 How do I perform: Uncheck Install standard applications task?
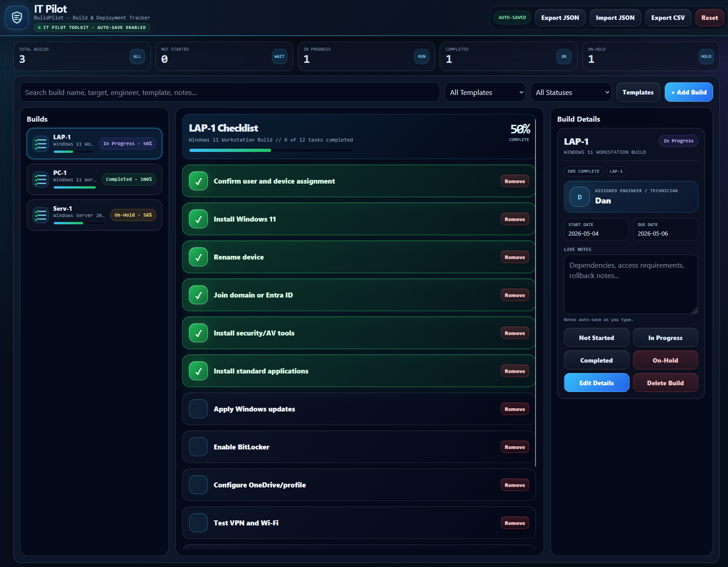[198, 371]
